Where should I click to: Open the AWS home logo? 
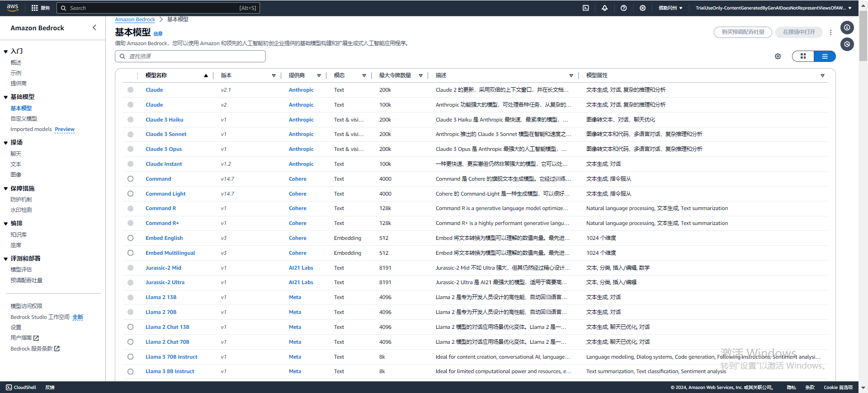tap(12, 8)
